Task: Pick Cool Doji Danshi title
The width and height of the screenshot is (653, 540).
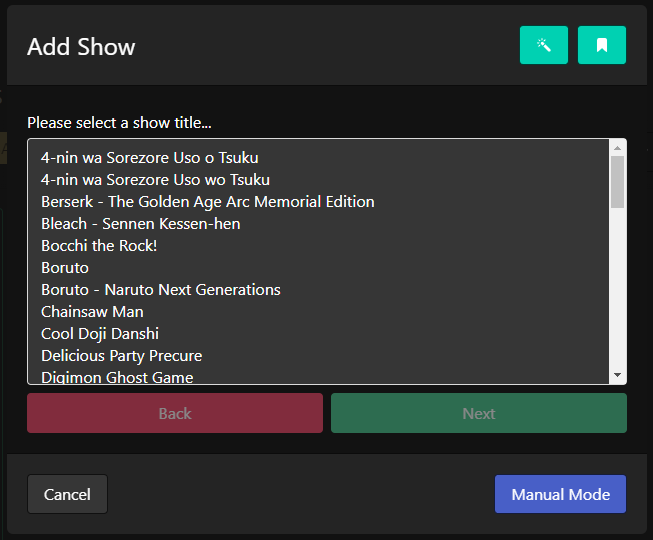Action: click(x=318, y=334)
